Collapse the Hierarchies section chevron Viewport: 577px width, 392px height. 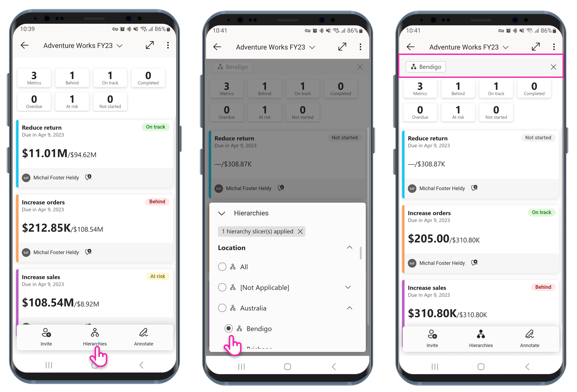pyautogui.click(x=221, y=213)
